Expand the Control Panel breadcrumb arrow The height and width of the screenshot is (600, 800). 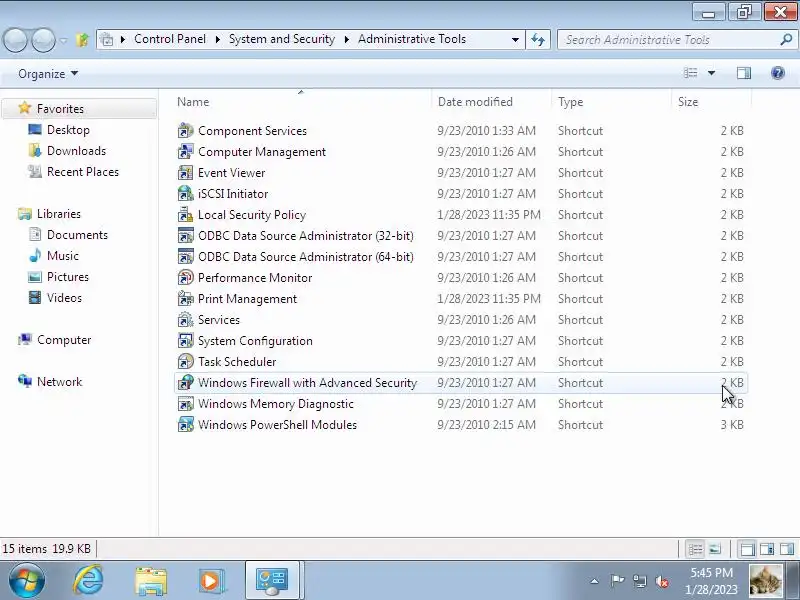coord(218,39)
